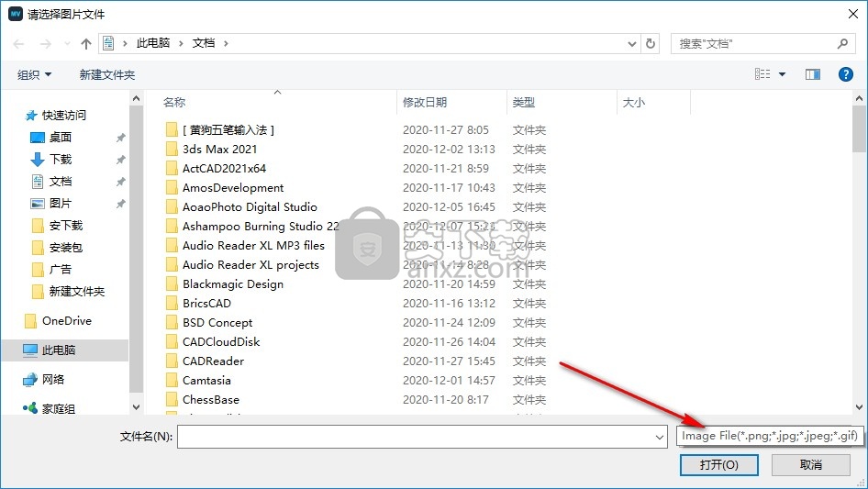Screen dimensions: 868x489
Task: Go back with the back arrow
Action: pyautogui.click(x=18, y=44)
